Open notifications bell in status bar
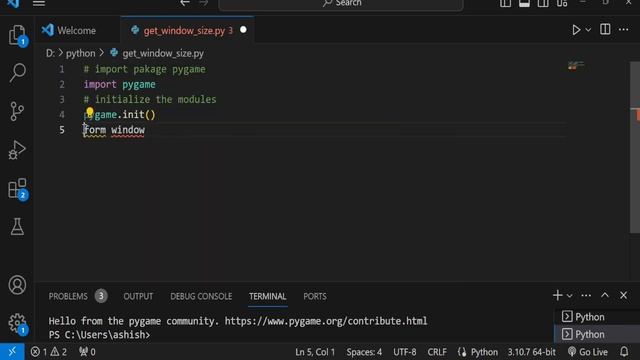640x360 pixels. (x=624, y=352)
